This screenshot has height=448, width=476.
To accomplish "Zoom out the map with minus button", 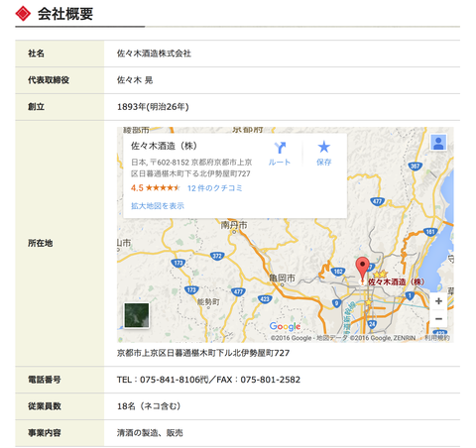I will pos(438,319).
